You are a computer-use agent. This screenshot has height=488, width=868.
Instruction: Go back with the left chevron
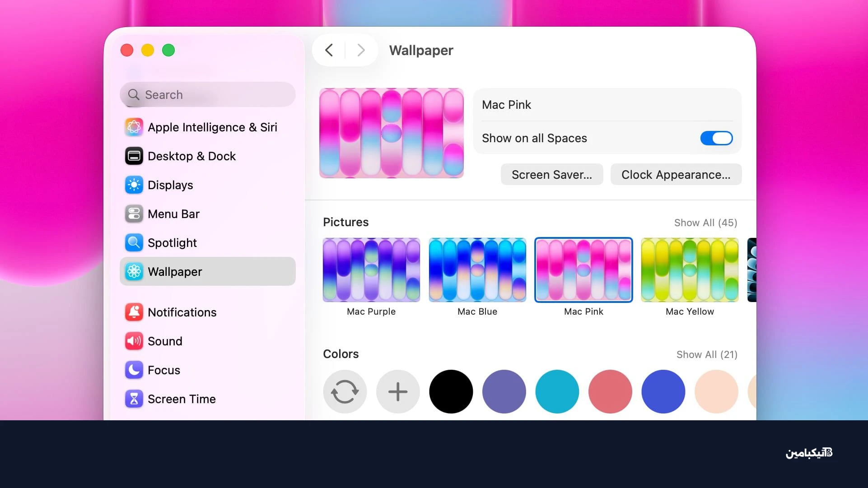click(329, 50)
